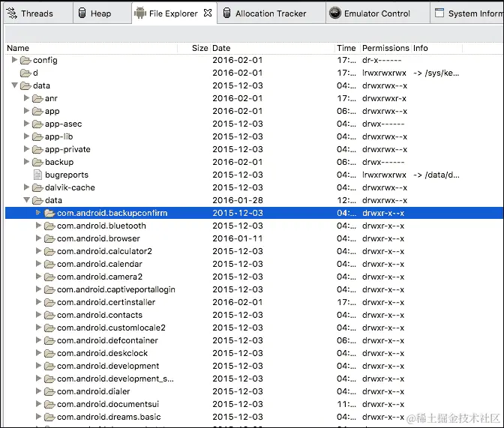The height and width of the screenshot is (428, 504).
Task: Select the File Explorer tab
Action: (x=173, y=13)
